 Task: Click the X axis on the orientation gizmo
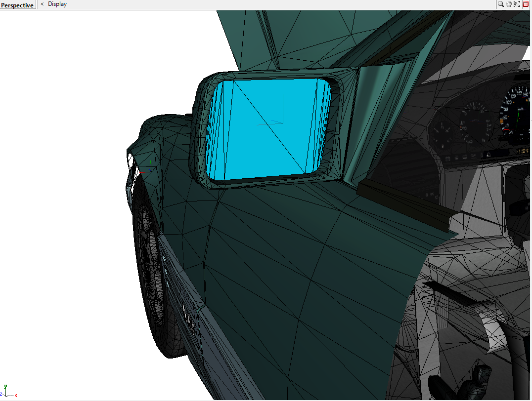click(x=16, y=396)
